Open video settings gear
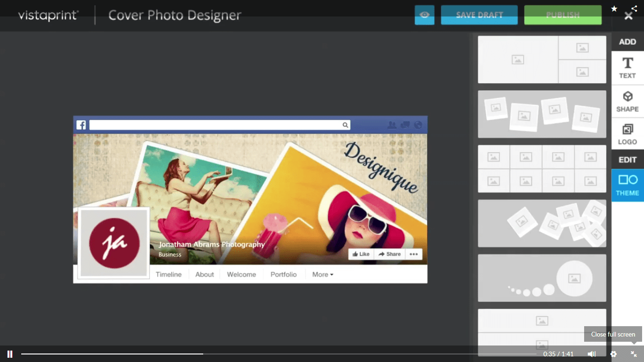This screenshot has width=644, height=362. click(613, 354)
